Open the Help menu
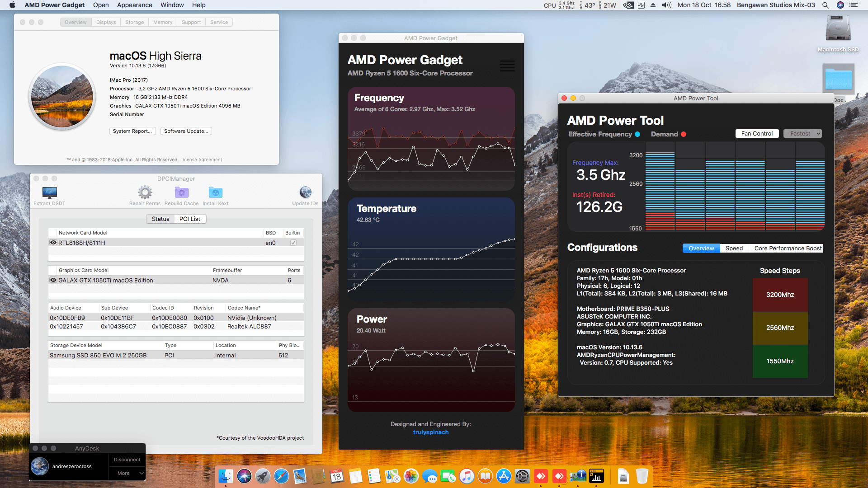Image resolution: width=868 pixels, height=488 pixels. (x=198, y=5)
